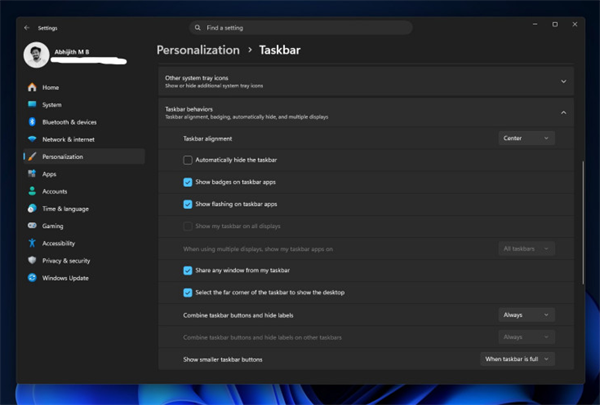Image resolution: width=600 pixels, height=405 pixels.
Task: Open Combine taskbar buttons and hide labels dropdown
Action: 527,315
